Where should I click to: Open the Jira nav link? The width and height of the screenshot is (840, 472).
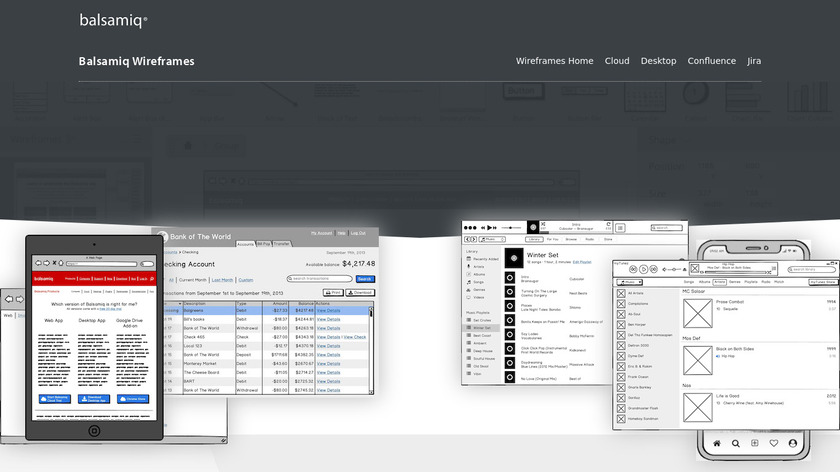coord(754,61)
